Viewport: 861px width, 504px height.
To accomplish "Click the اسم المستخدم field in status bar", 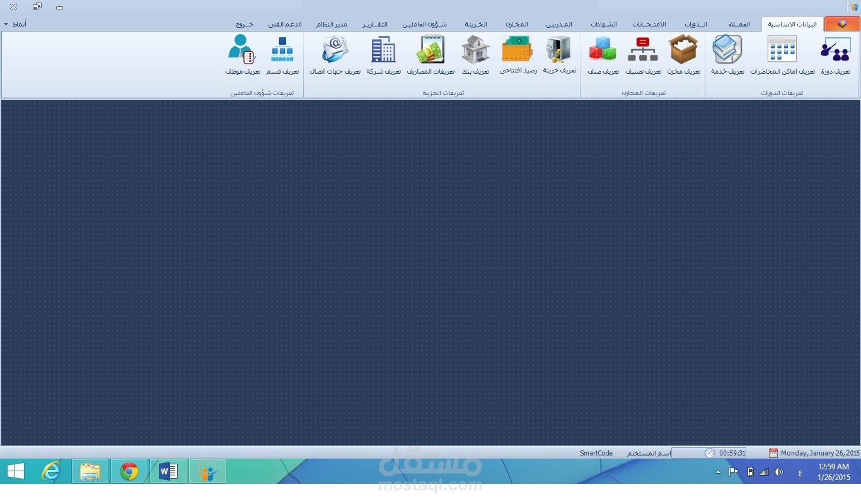I will (x=649, y=453).
